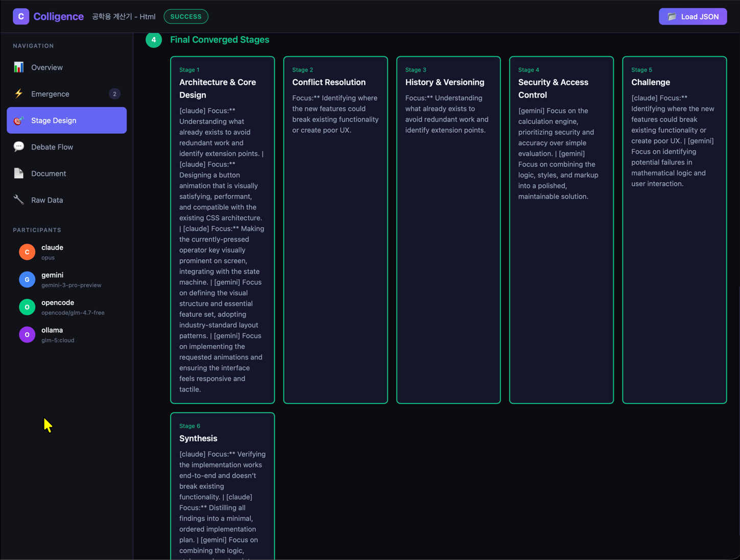Image resolution: width=740 pixels, height=560 pixels.
Task: Click the Document page icon
Action: click(19, 174)
